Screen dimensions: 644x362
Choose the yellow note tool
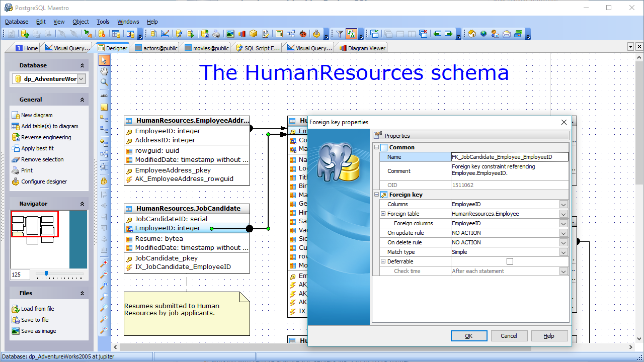pyautogui.click(x=104, y=107)
